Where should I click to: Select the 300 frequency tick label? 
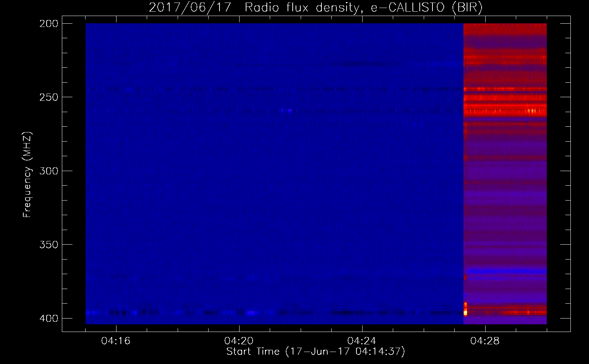coord(49,171)
